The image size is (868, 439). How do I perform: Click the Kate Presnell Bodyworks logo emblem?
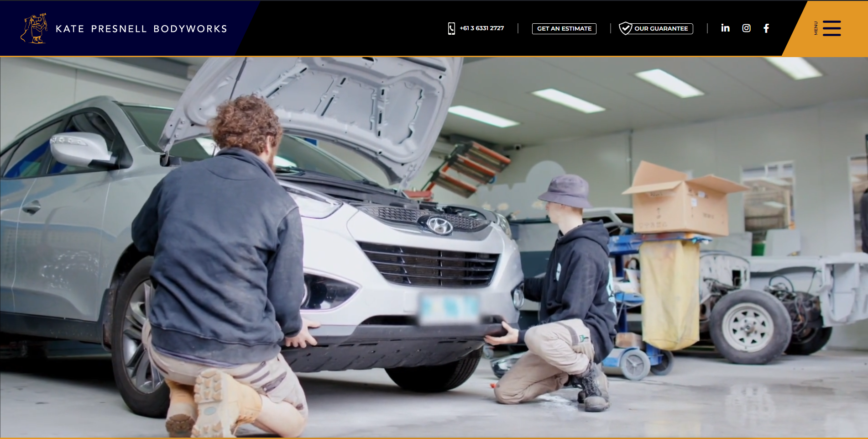click(x=34, y=28)
